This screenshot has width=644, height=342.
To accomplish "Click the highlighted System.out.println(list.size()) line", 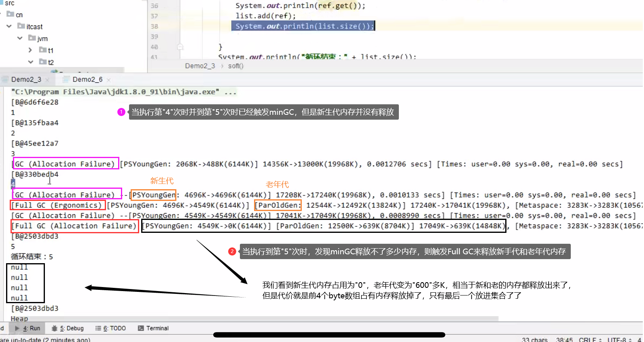I will click(303, 26).
